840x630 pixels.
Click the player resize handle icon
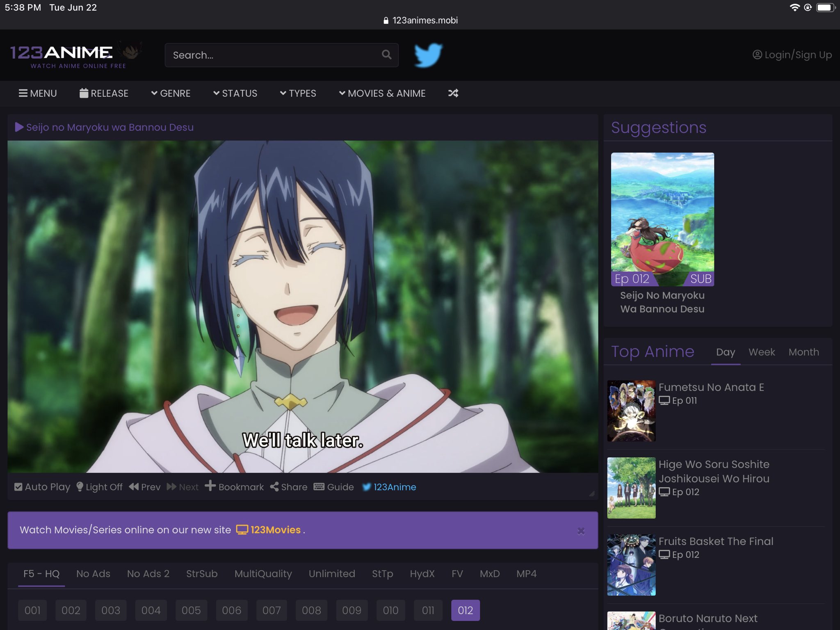coord(591,493)
